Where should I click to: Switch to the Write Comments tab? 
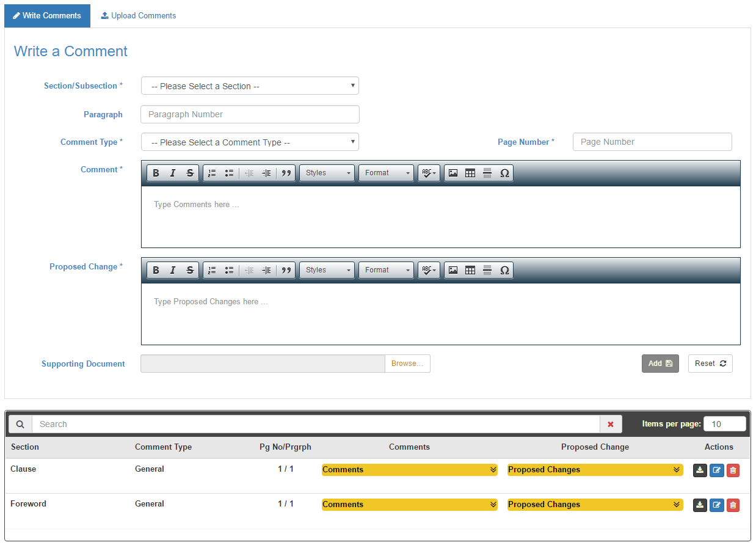[47, 15]
